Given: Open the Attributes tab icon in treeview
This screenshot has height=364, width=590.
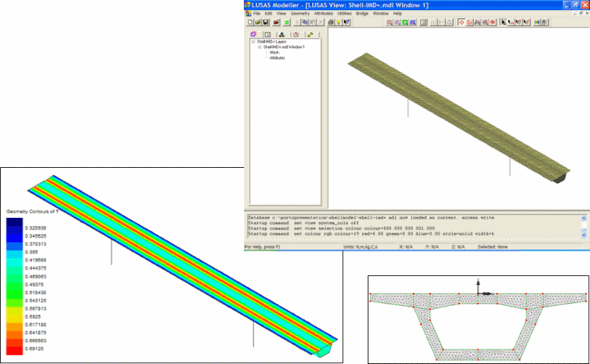Looking at the screenshot, I should coord(280,34).
